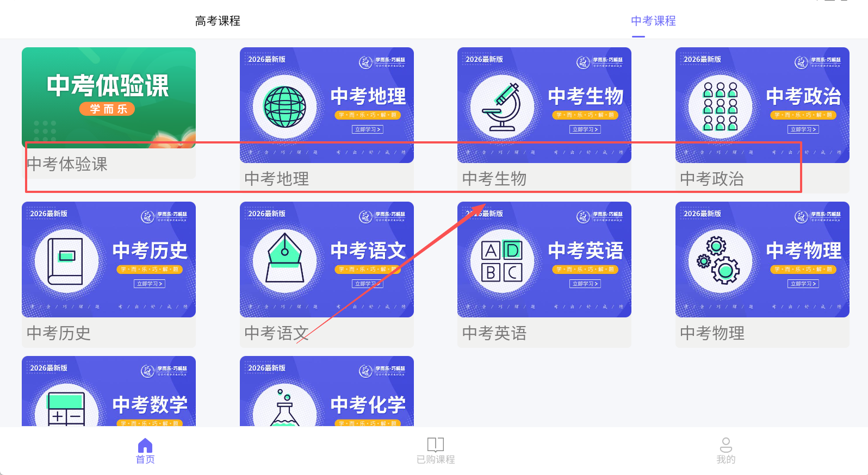Open the 首页 home icon
The width and height of the screenshot is (868, 475).
coord(145,446)
